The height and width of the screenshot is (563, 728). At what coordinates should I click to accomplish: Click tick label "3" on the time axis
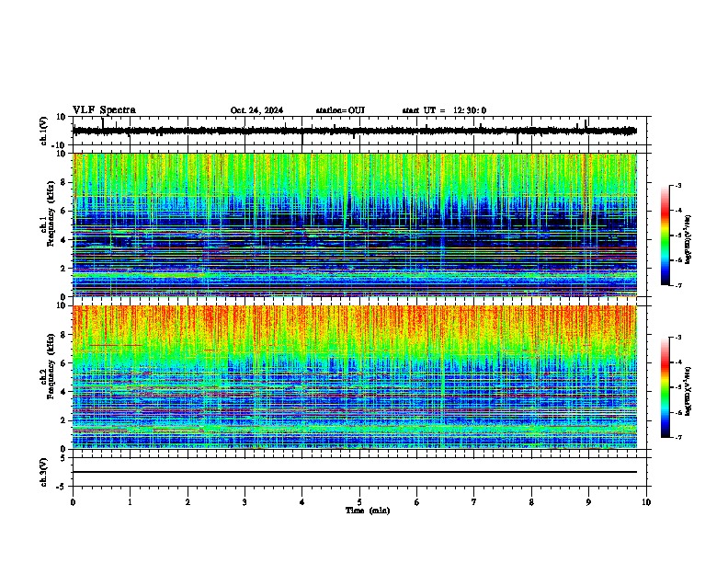tap(245, 502)
